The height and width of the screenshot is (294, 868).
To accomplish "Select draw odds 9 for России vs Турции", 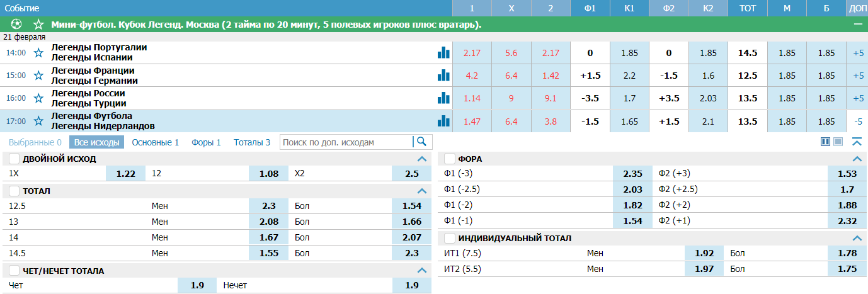I will click(x=511, y=98).
